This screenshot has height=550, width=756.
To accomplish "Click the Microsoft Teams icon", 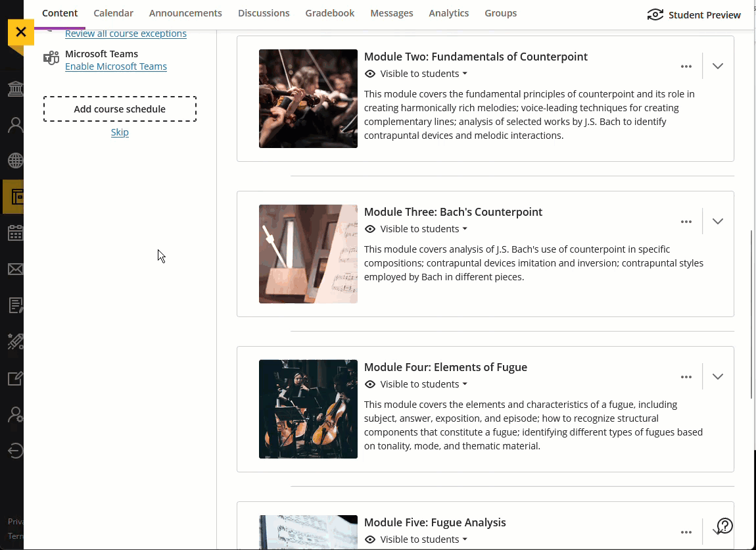I will point(51,58).
